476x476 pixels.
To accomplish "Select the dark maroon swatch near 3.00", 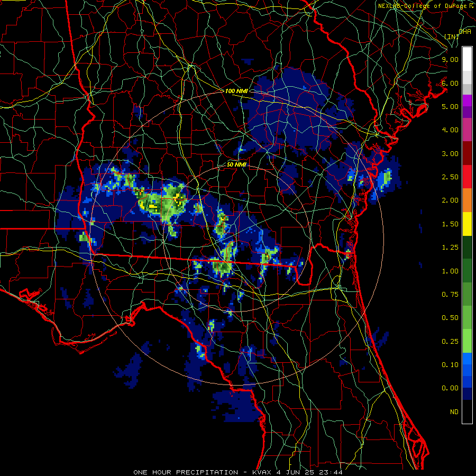I will 467,153.
